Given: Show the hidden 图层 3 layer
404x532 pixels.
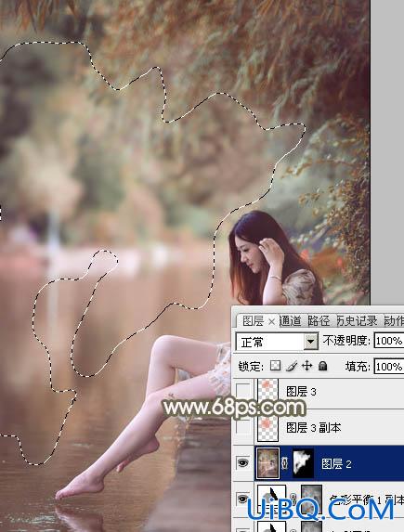Looking at the screenshot, I should pyautogui.click(x=243, y=391).
